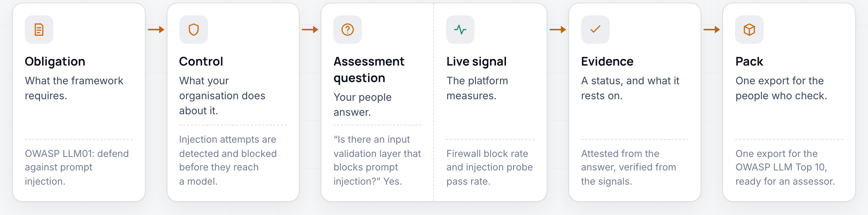
Task: Click the Obligation document icon
Action: click(39, 30)
